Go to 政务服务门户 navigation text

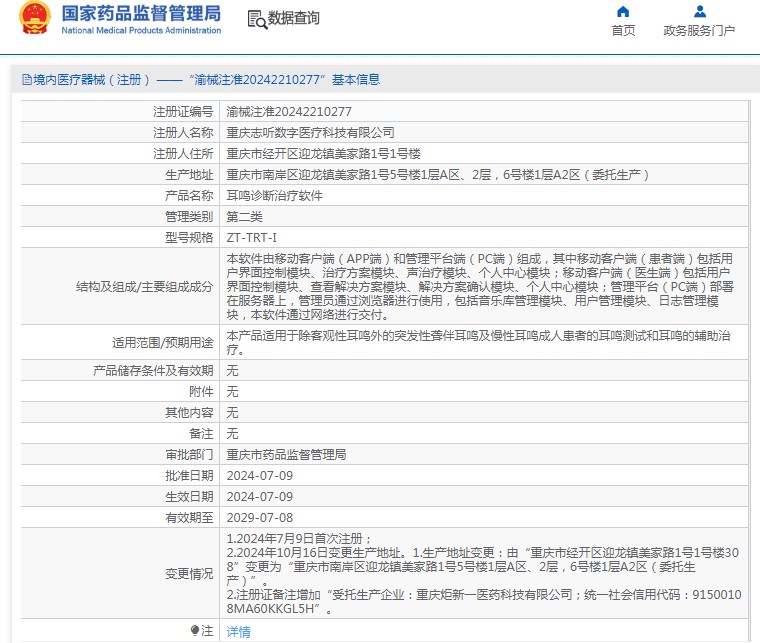coord(699,31)
